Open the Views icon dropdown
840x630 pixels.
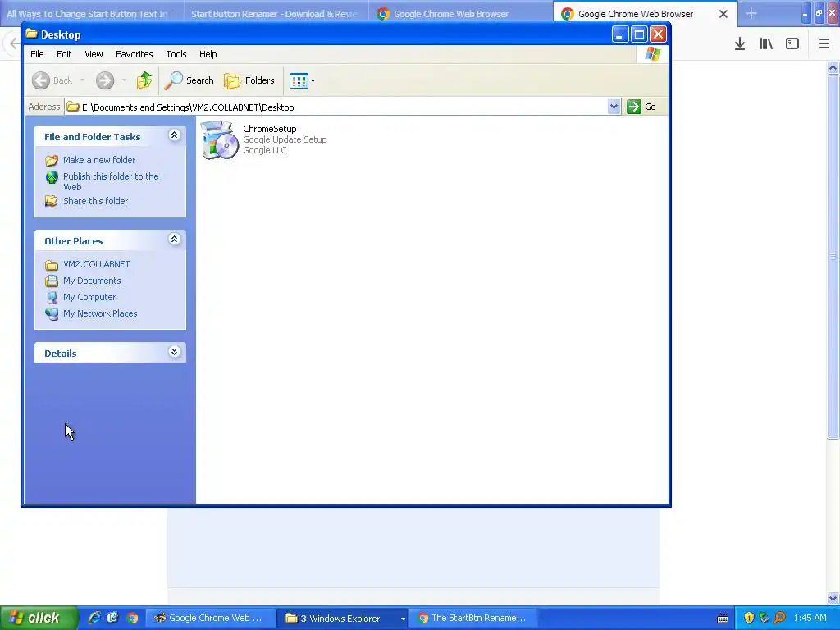[302, 81]
